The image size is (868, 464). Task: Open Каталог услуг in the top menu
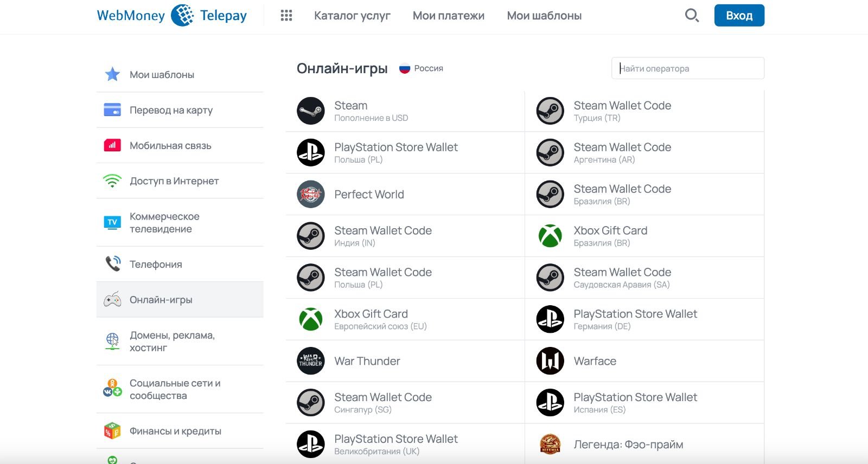(352, 16)
